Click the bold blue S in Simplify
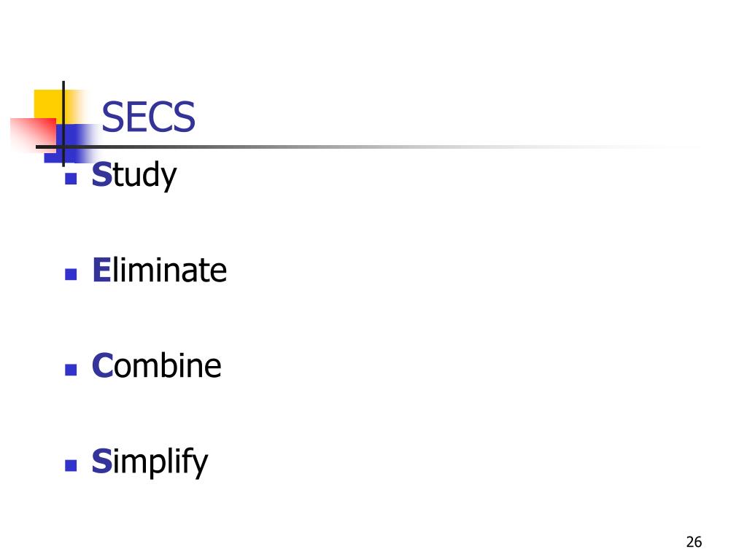 (x=101, y=461)
